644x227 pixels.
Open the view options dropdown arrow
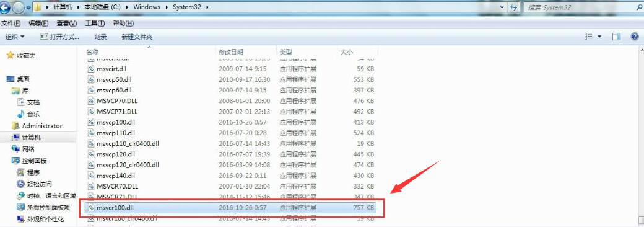tap(599, 37)
